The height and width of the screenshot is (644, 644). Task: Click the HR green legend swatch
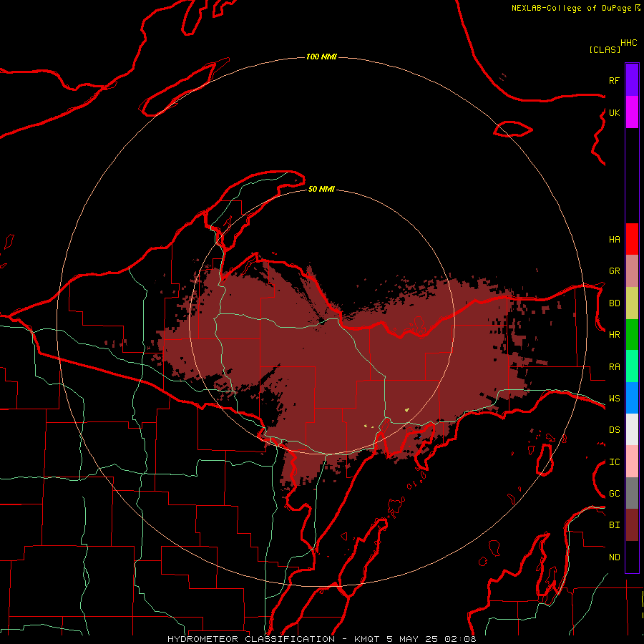click(x=632, y=335)
